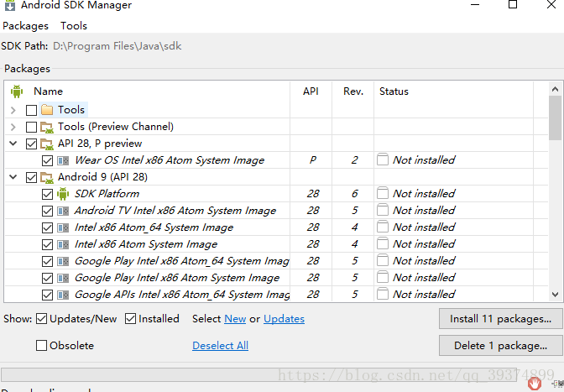The image size is (564, 392).
Task: Click the Tools folder icon
Action: point(47,110)
